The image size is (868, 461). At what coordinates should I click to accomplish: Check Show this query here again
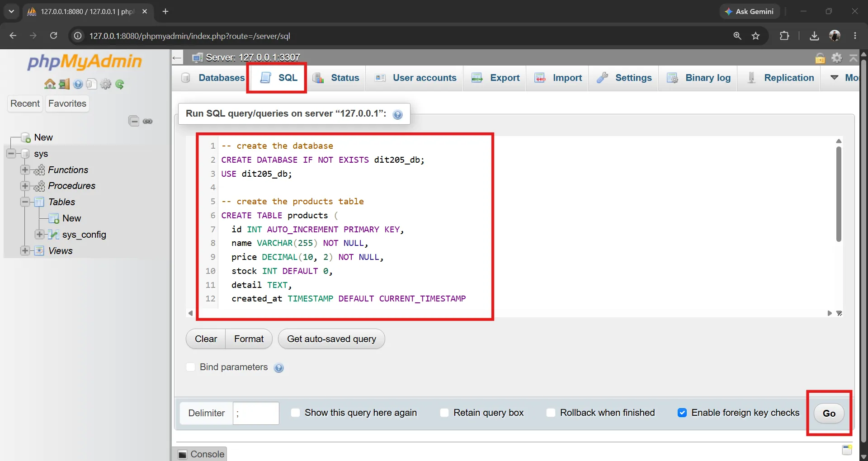tap(295, 413)
